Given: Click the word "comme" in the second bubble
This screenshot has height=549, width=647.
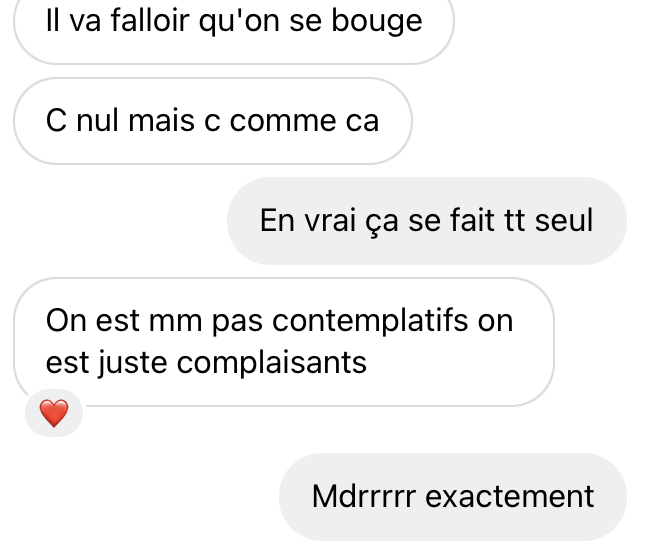Looking at the screenshot, I should pyautogui.click(x=283, y=122).
